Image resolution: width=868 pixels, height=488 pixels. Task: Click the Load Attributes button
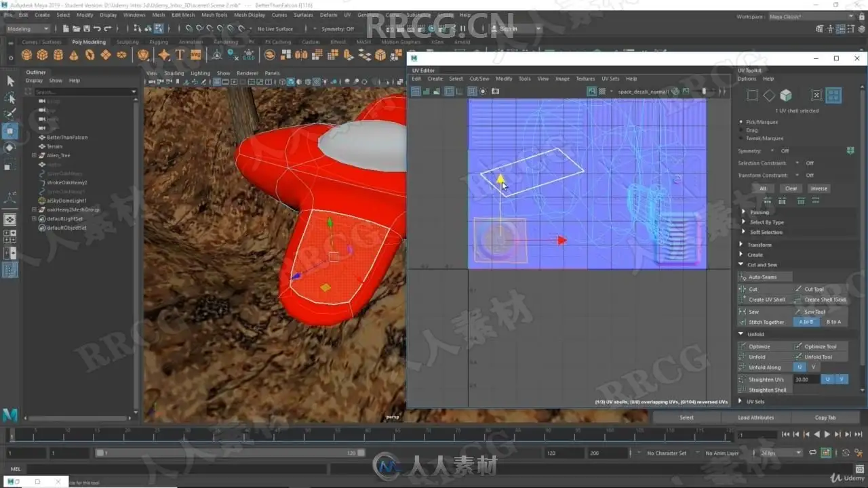point(755,418)
